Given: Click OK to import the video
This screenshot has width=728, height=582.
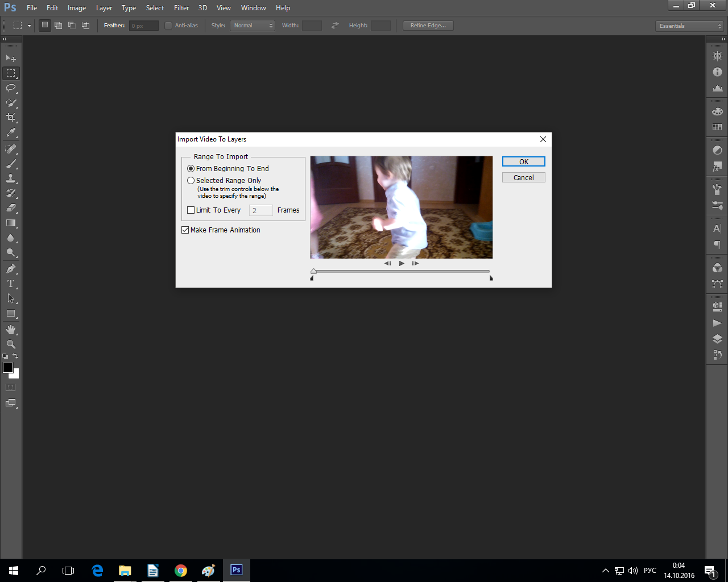Looking at the screenshot, I should pyautogui.click(x=523, y=162).
